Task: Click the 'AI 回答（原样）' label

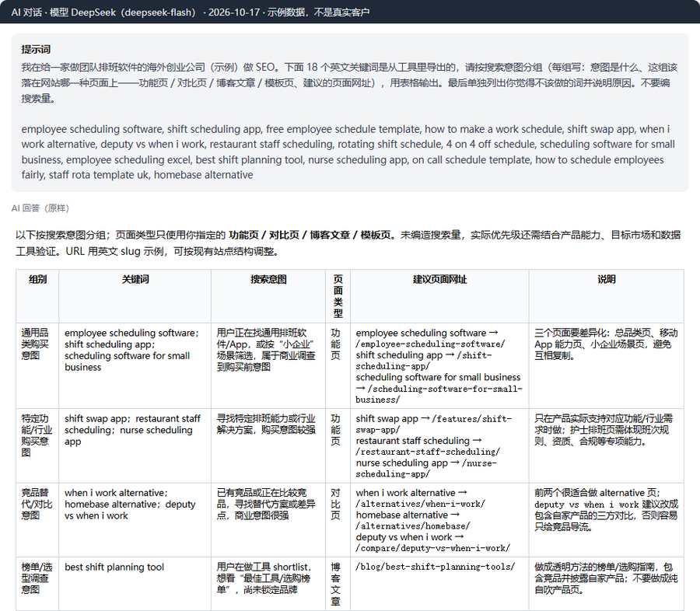Action: [40, 208]
